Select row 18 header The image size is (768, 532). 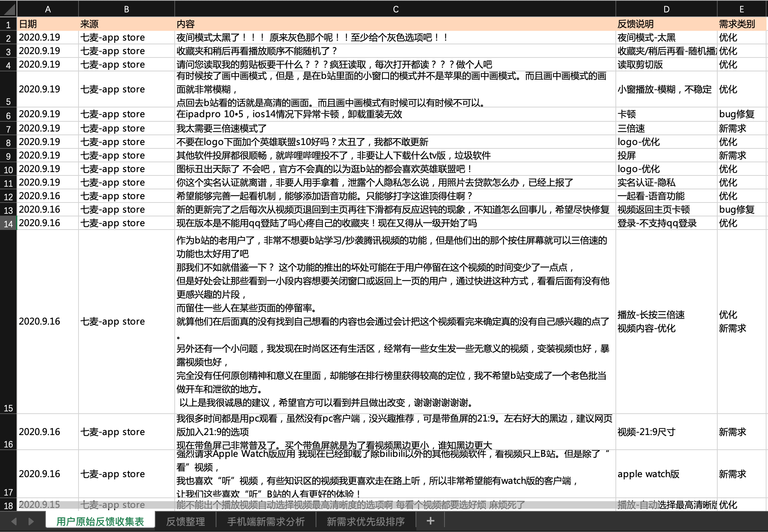(8, 505)
